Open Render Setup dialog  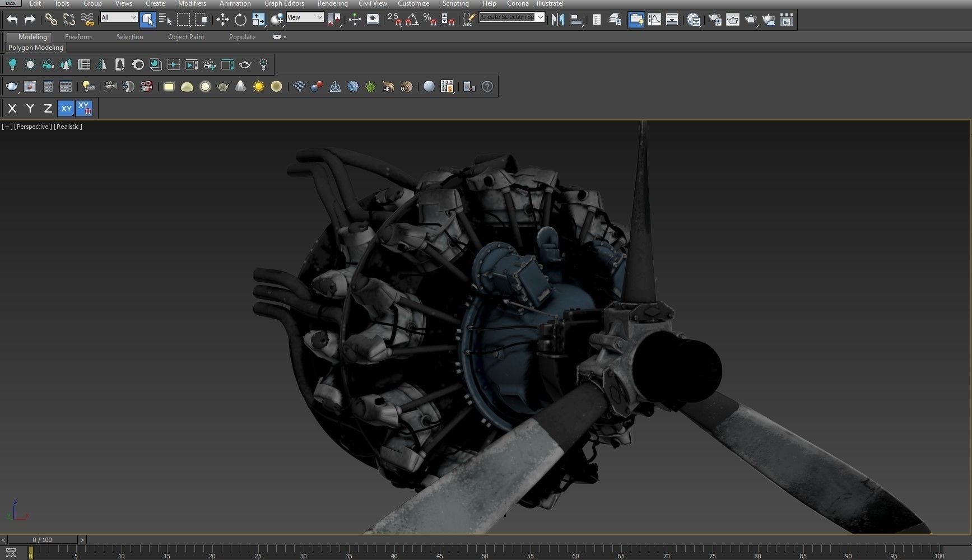coord(715,20)
